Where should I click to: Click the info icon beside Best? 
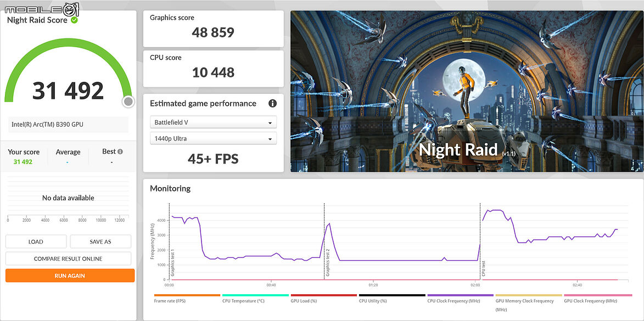tap(120, 151)
